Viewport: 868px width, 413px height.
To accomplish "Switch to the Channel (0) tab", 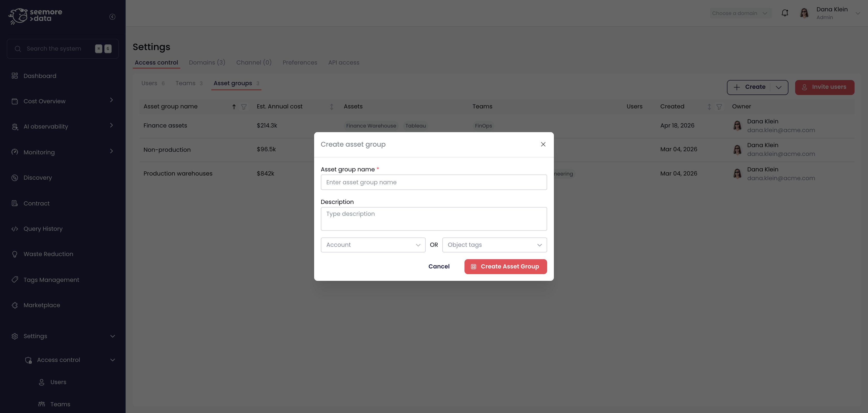I will pyautogui.click(x=254, y=62).
